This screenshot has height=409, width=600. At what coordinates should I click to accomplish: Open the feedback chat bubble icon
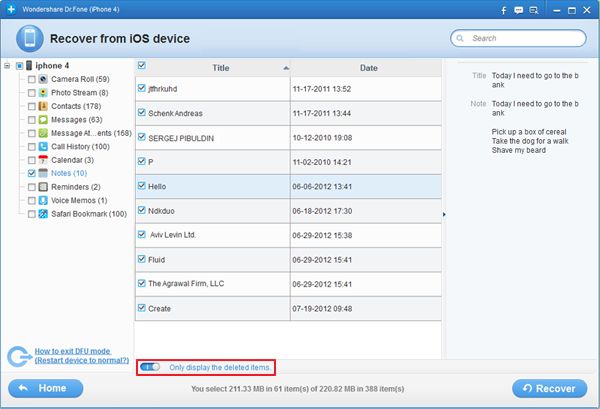(x=518, y=10)
